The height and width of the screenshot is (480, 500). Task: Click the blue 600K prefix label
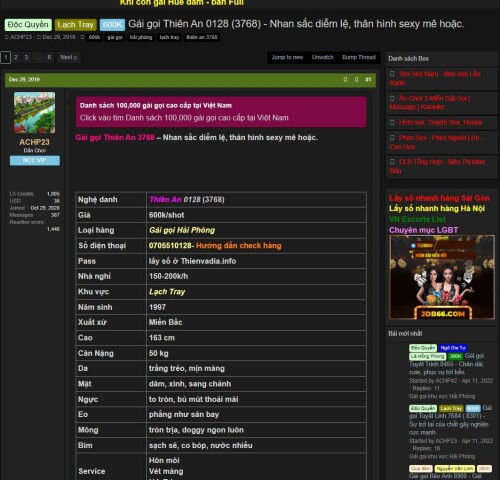(x=112, y=25)
